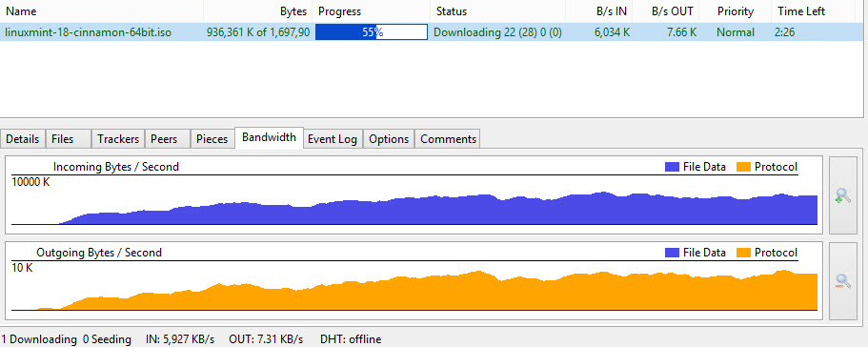Sort by the Progress column header

pyautogui.click(x=372, y=11)
